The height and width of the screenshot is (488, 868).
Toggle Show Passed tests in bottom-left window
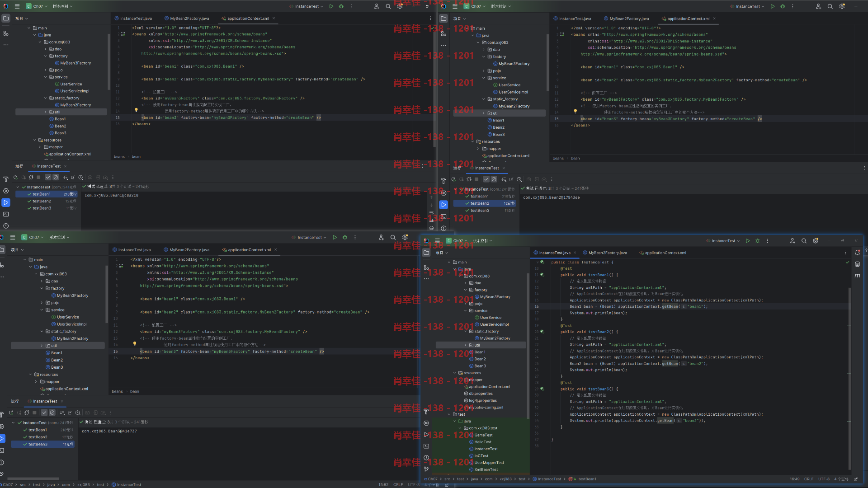coord(44,413)
